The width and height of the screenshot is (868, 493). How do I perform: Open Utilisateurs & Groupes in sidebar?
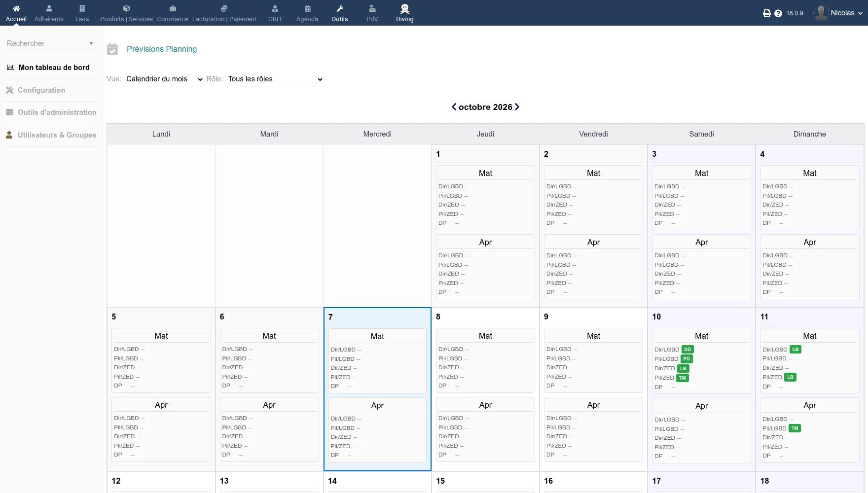point(51,135)
